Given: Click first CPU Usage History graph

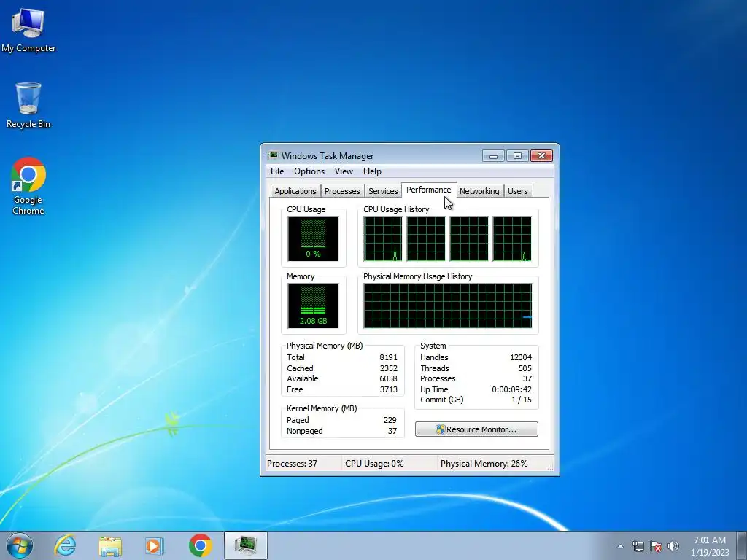Looking at the screenshot, I should [x=382, y=238].
